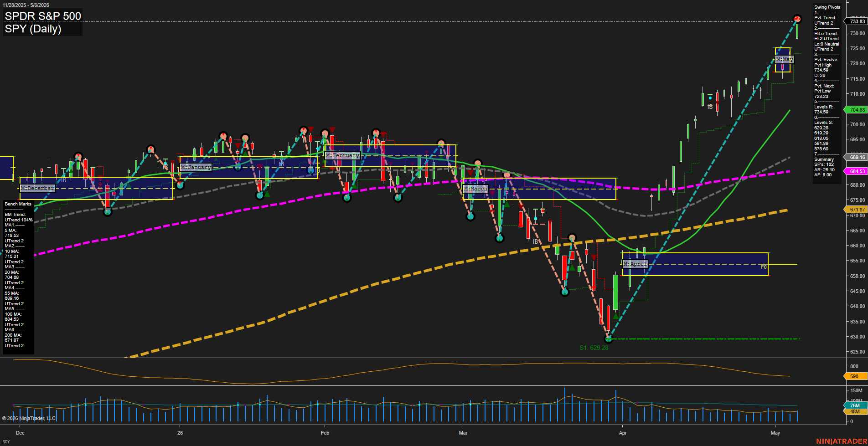The image size is (868, 446).
Task: Click the F0 label in April box
Action: [764, 267]
